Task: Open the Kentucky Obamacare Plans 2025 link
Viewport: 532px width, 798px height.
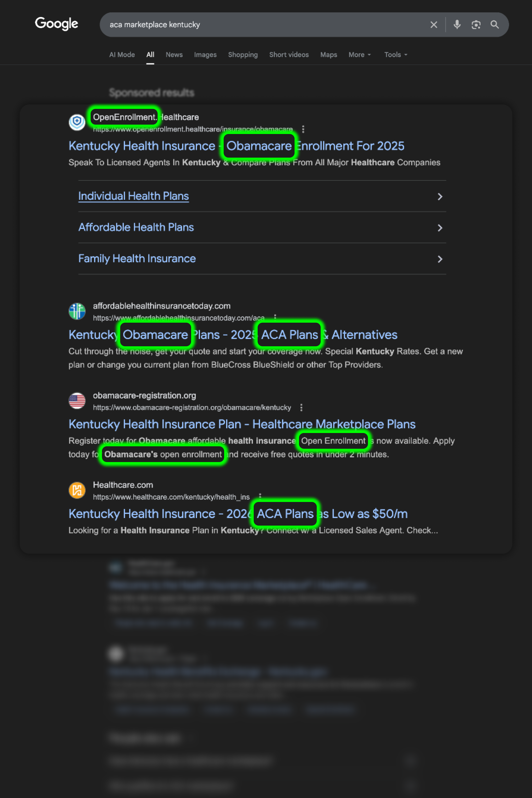Action: click(x=233, y=335)
